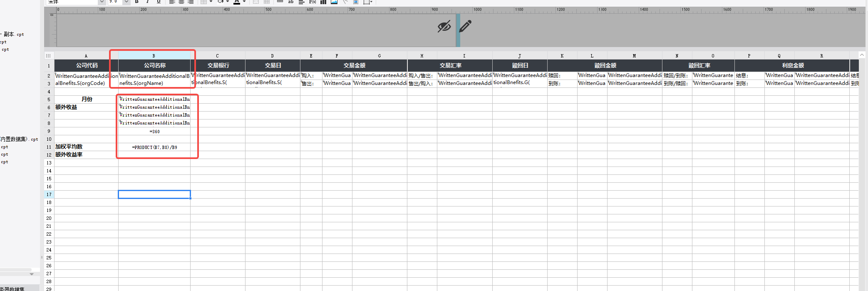Select the =PRODUCT(B7,B8)/B9 cell

click(x=154, y=147)
